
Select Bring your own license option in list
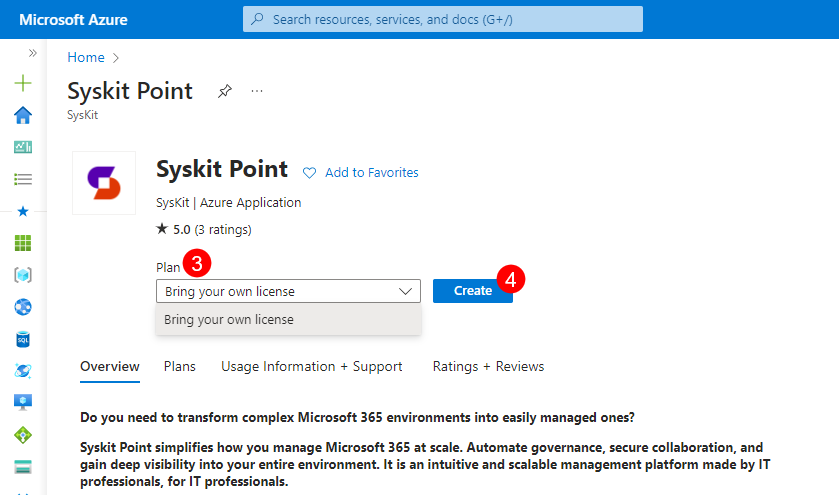288,319
